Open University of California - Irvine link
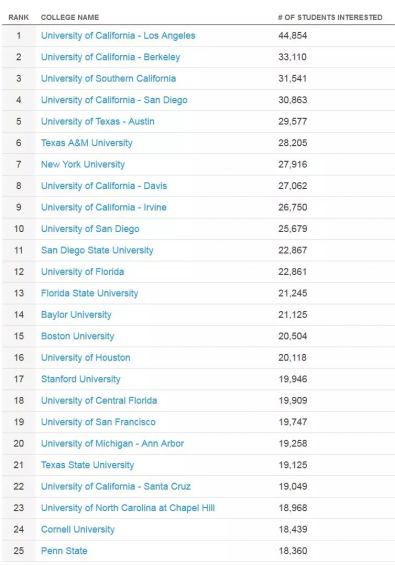 103,207
